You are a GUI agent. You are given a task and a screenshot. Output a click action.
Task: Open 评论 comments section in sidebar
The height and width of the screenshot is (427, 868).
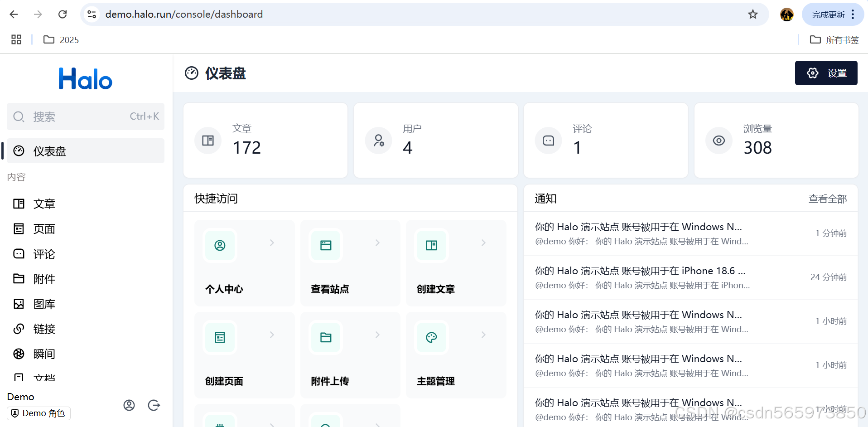44,254
